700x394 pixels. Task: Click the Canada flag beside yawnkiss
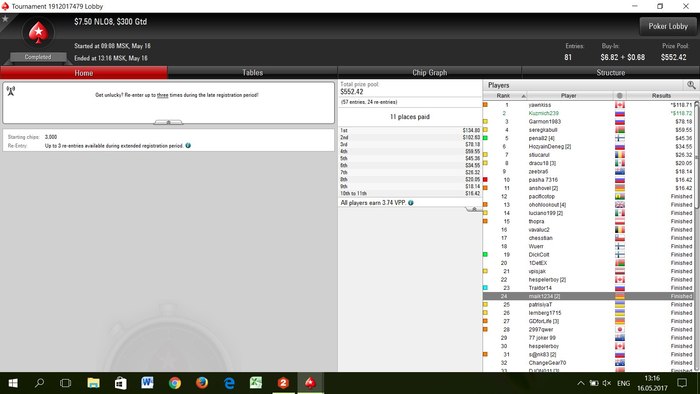(x=620, y=105)
